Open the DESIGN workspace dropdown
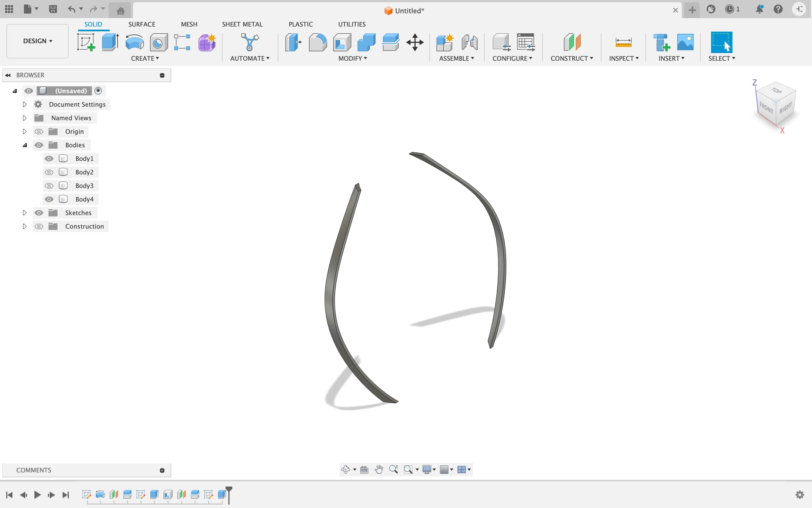 37,41
